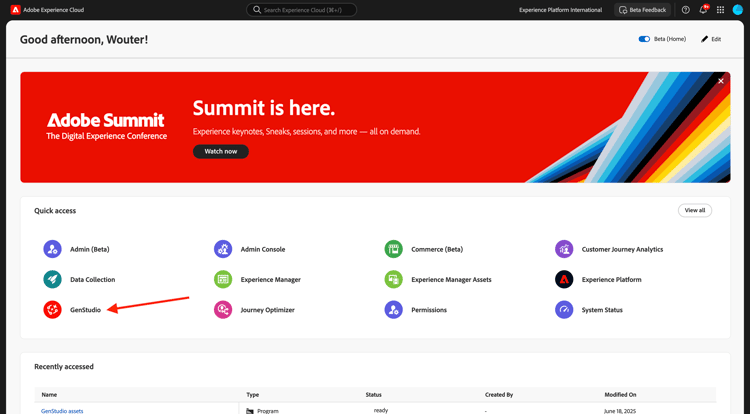The height and width of the screenshot is (414, 750).
Task: Click the Adobe logo icon in header
Action: point(15,10)
